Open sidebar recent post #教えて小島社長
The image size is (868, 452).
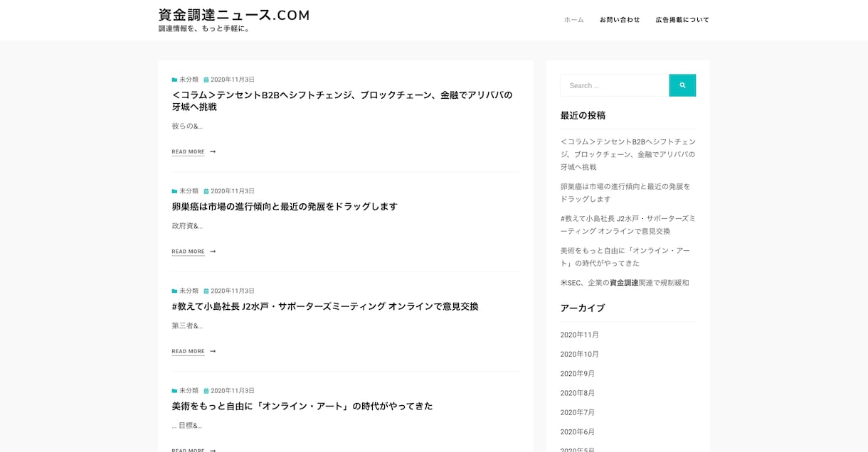pyautogui.click(x=628, y=225)
